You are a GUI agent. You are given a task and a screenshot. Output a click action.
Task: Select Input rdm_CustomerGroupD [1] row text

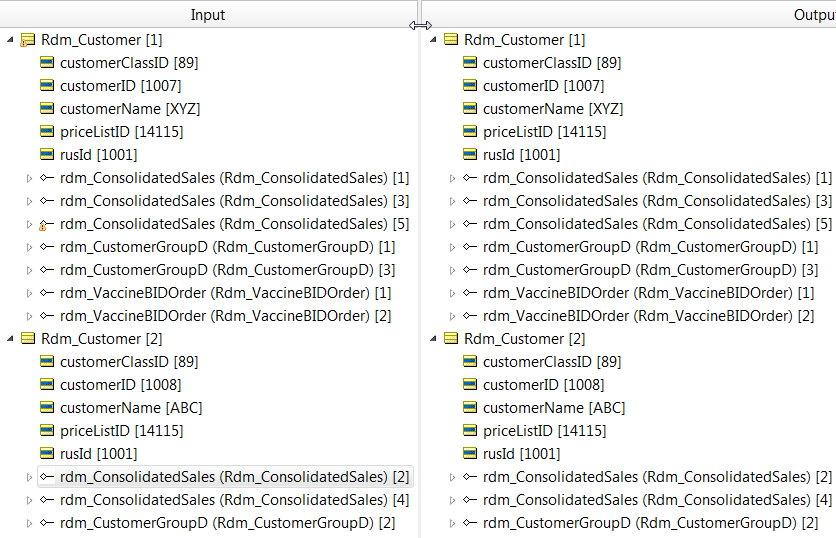pos(228,247)
